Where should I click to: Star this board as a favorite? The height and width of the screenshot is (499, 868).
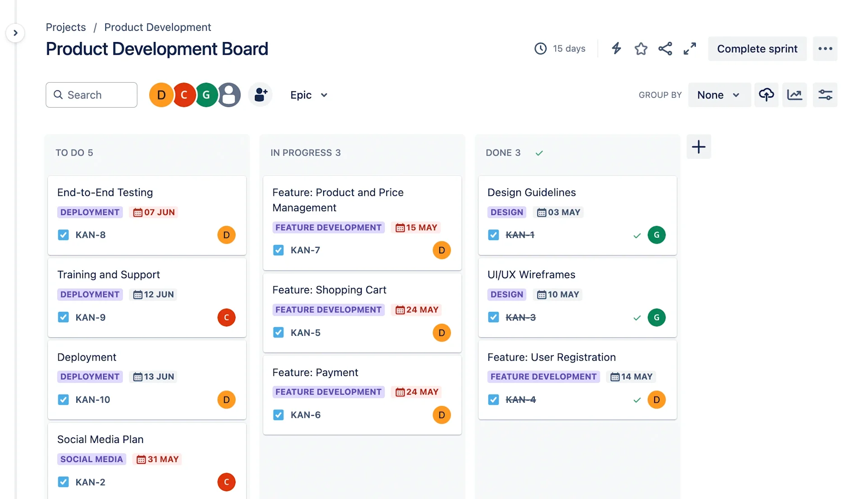(x=641, y=48)
